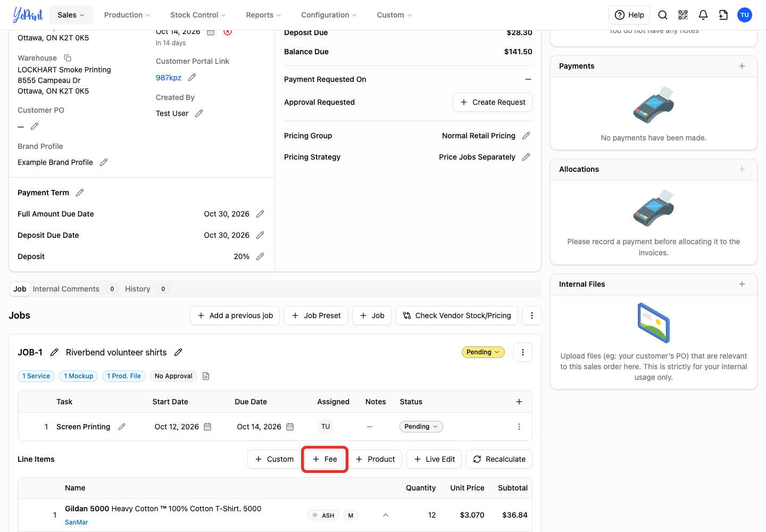766x532 pixels.
Task: Copy the Warehouse address
Action: point(68,58)
